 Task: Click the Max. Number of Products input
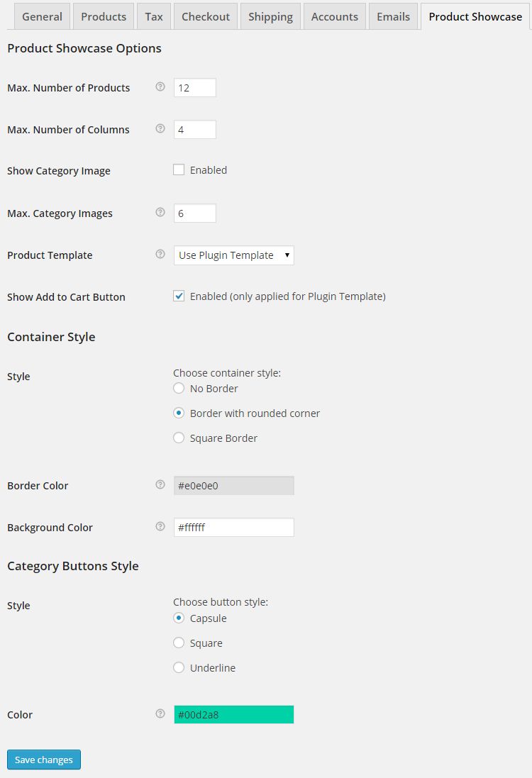[194, 88]
